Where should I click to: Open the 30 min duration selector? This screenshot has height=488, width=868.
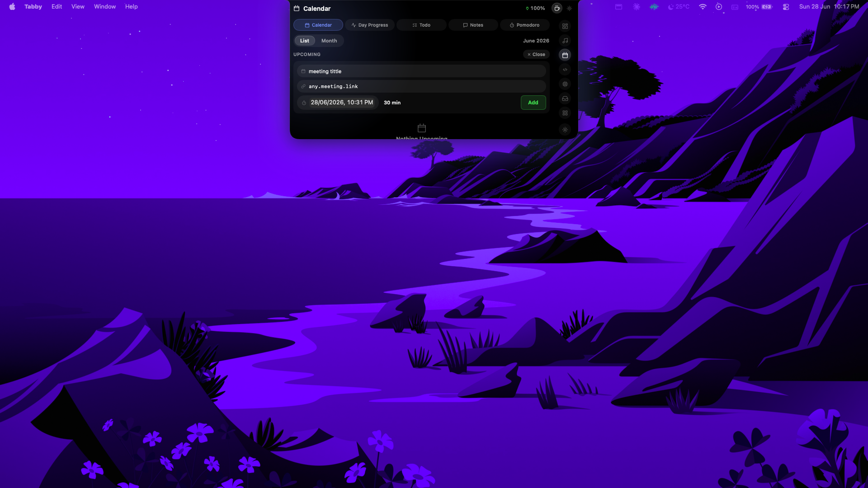point(392,103)
